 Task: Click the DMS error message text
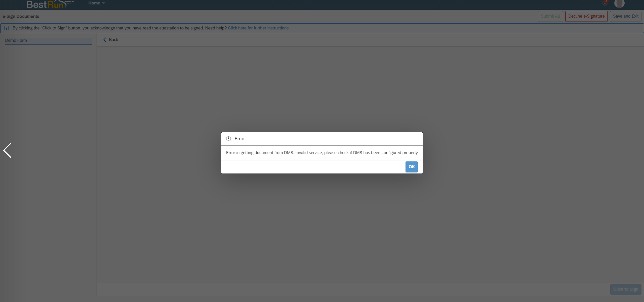322,153
